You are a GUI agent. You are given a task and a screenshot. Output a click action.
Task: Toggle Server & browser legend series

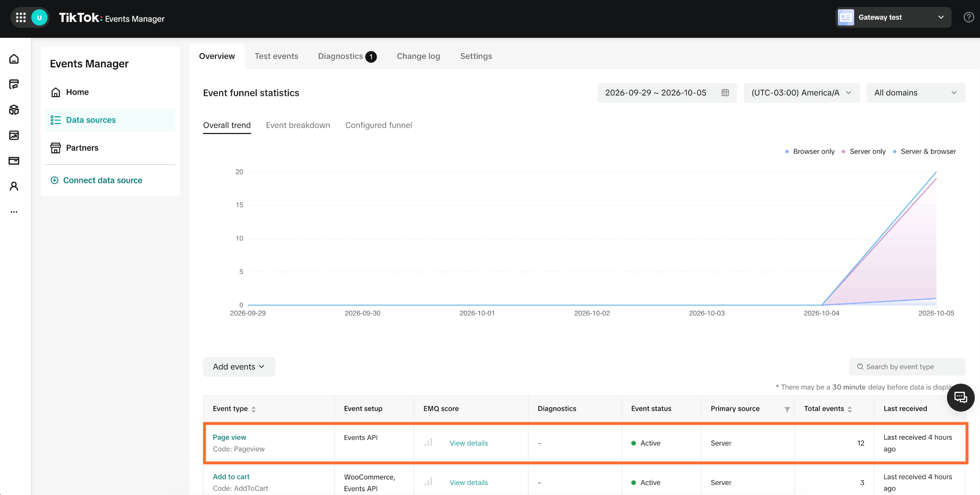click(x=924, y=151)
